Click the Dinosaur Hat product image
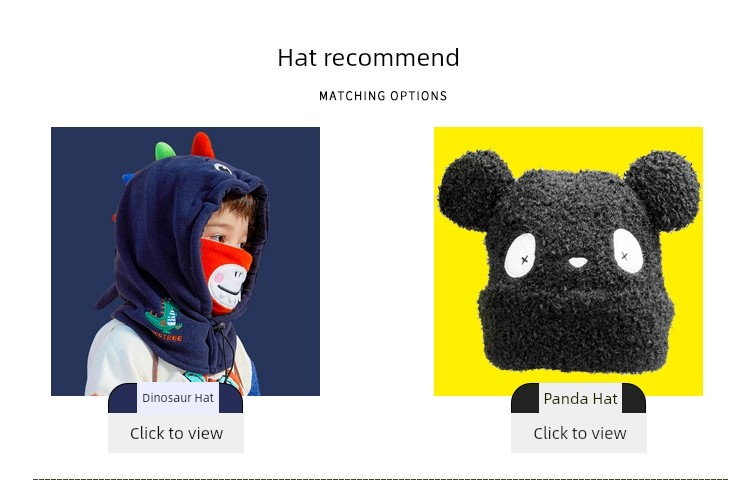The image size is (750, 500). [x=185, y=261]
